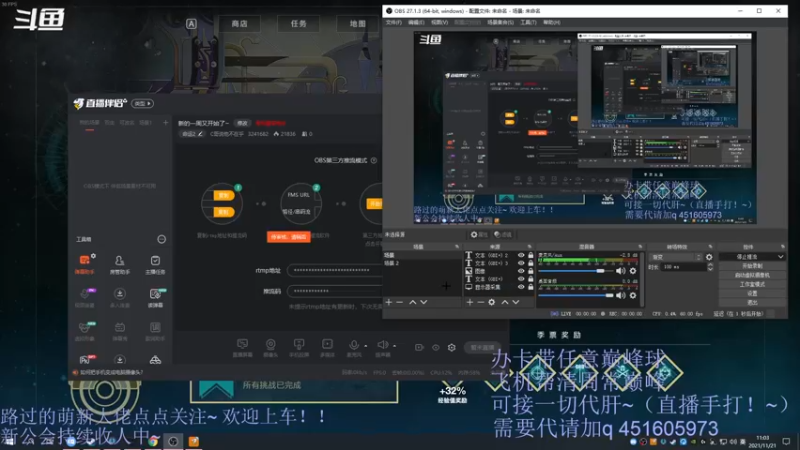Open the 商店 tab in the game
800x450 pixels.
click(x=239, y=23)
